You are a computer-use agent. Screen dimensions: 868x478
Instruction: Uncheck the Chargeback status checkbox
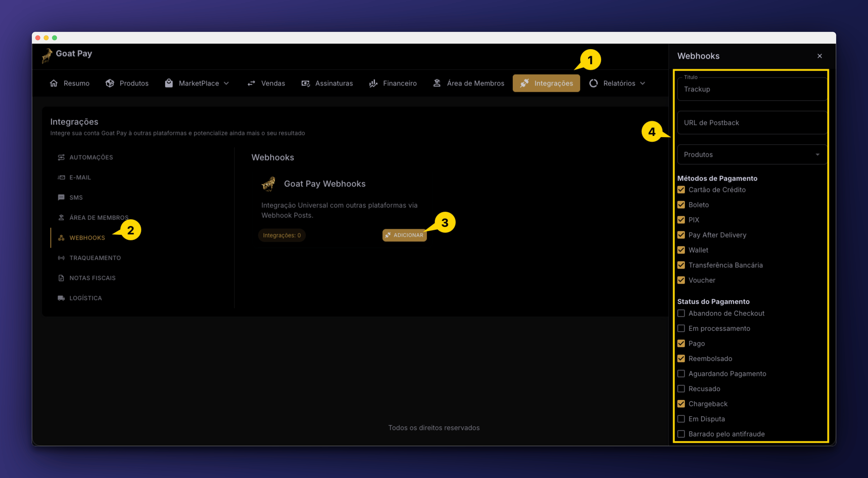tap(681, 404)
